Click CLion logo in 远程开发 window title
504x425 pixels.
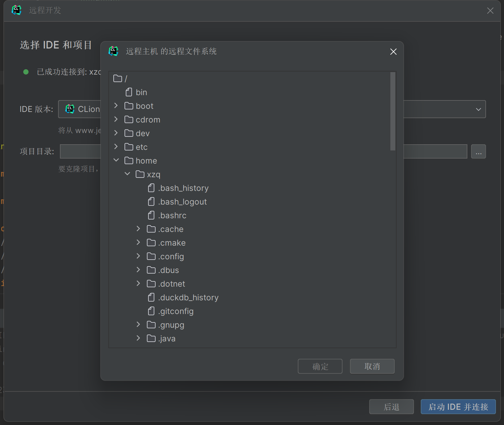click(16, 10)
